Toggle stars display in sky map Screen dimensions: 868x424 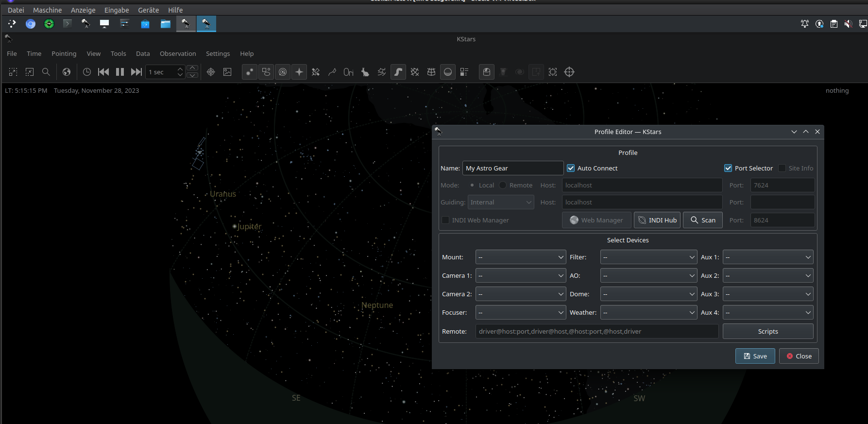click(250, 72)
